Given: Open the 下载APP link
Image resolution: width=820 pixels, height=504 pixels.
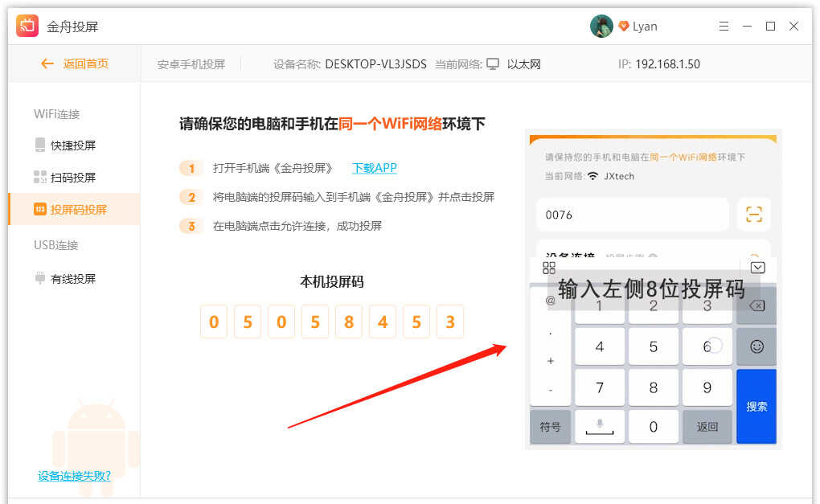Looking at the screenshot, I should pyautogui.click(x=375, y=168).
